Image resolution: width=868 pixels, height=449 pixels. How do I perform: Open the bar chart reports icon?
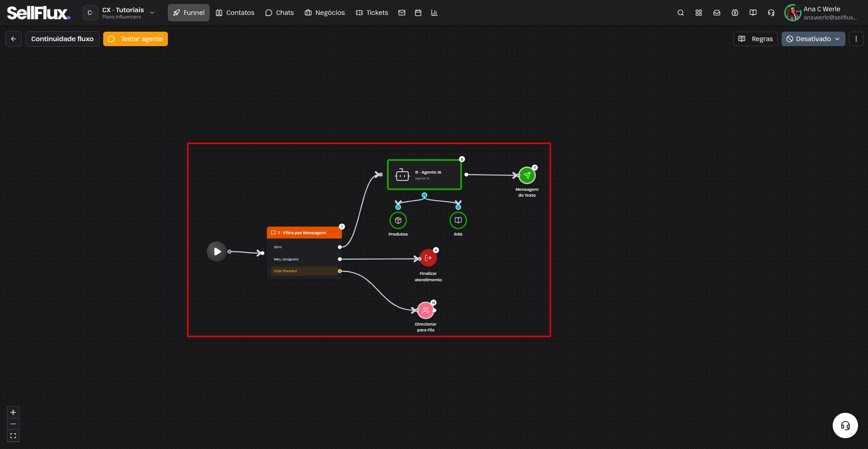click(x=434, y=13)
